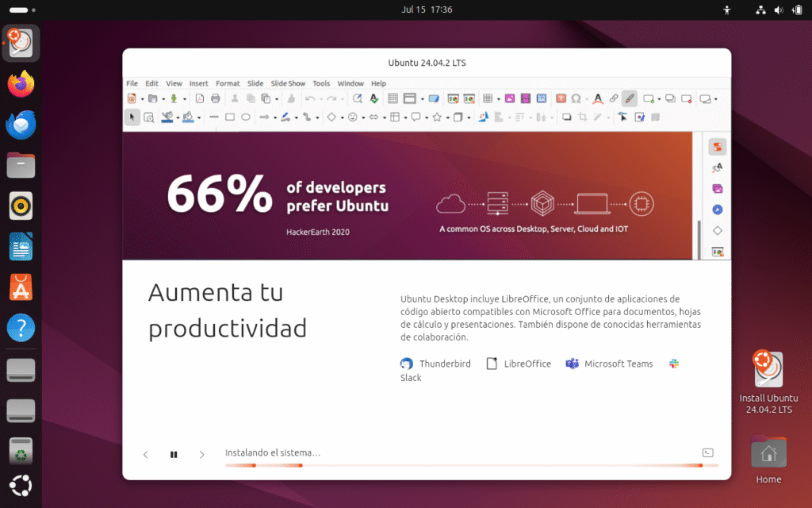This screenshot has height=508, width=812.
Task: Click the "HackerEarth 2020" caption
Action: (318, 233)
